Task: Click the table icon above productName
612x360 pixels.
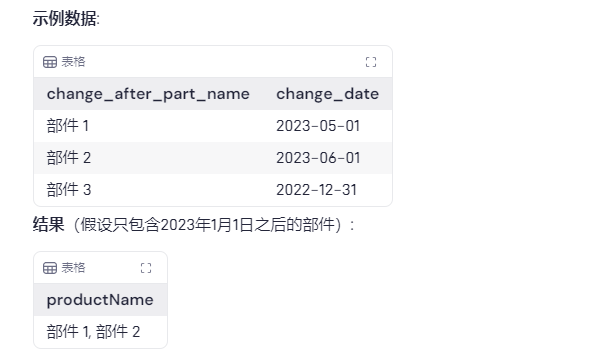Action: pos(50,268)
